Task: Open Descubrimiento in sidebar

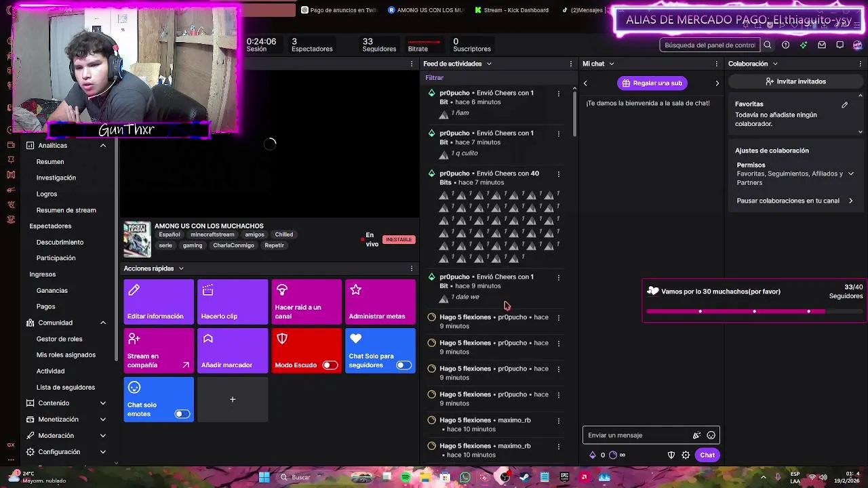Action: [60, 242]
